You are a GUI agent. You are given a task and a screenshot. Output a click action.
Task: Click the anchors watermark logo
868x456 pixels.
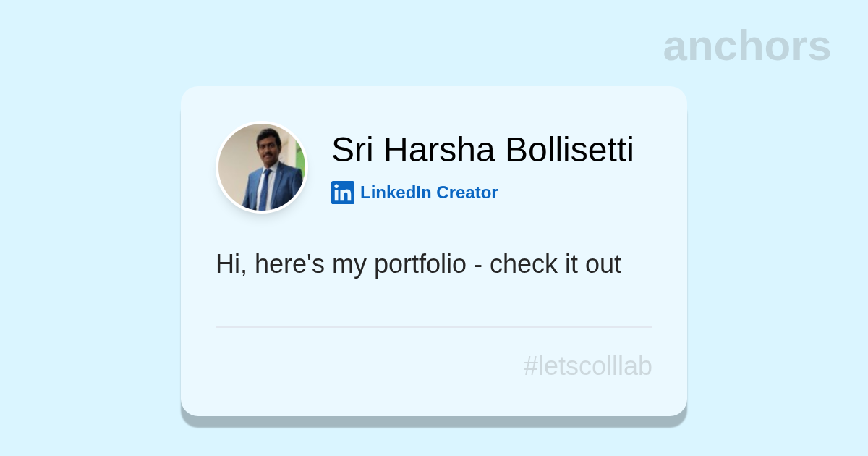[x=746, y=46]
